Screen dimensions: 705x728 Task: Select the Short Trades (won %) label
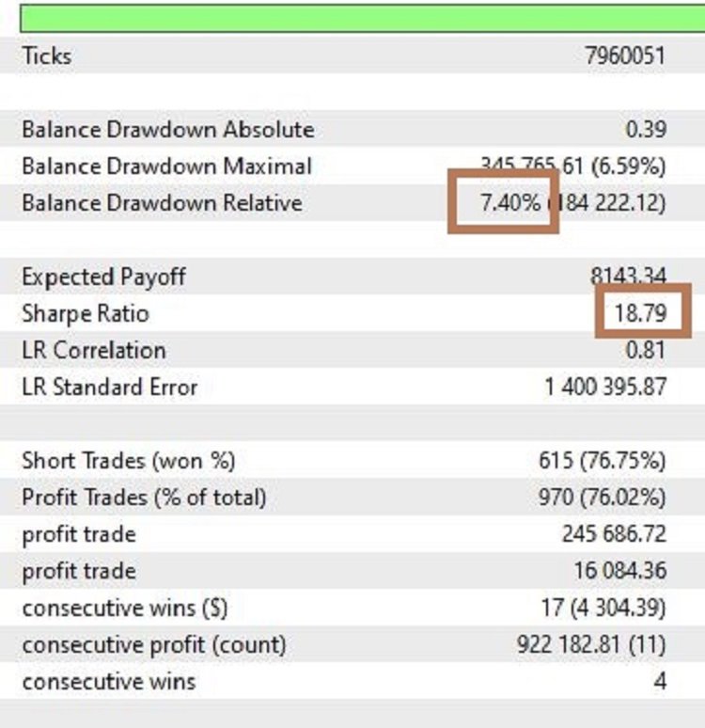(x=128, y=461)
